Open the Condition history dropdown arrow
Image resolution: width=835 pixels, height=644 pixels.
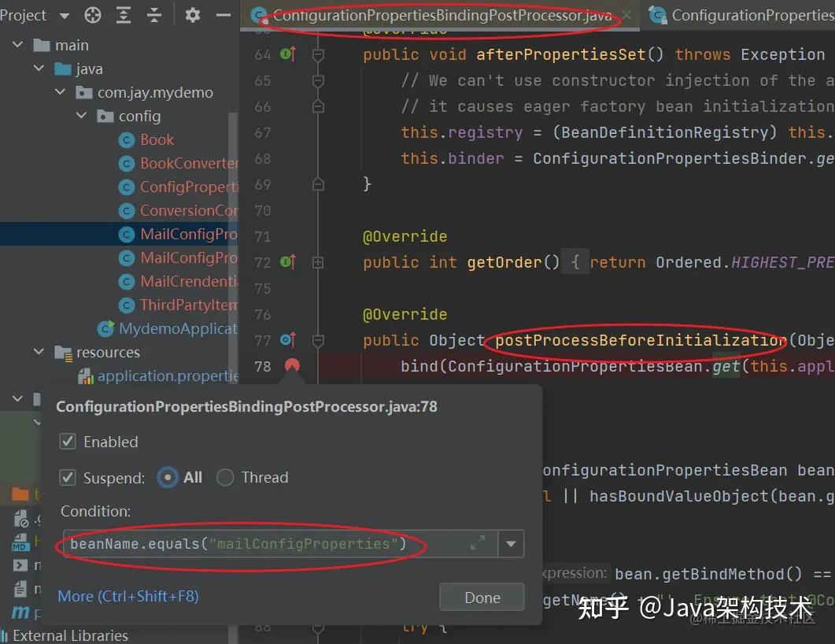511,543
